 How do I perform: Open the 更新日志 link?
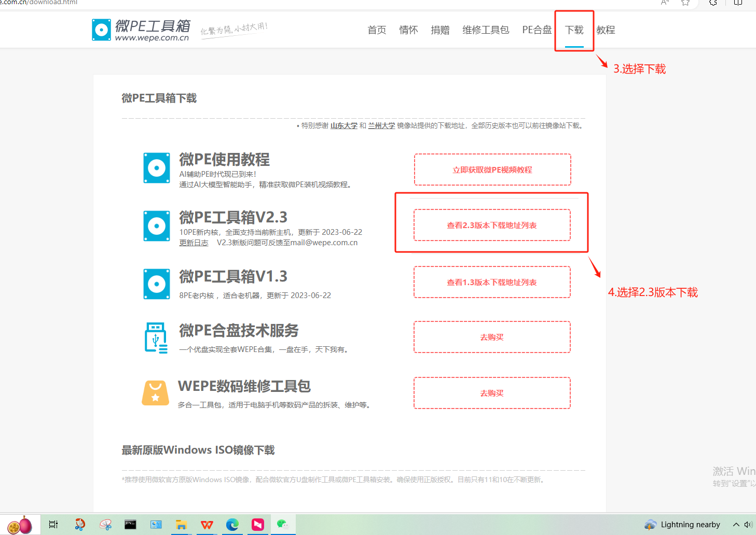tap(194, 243)
